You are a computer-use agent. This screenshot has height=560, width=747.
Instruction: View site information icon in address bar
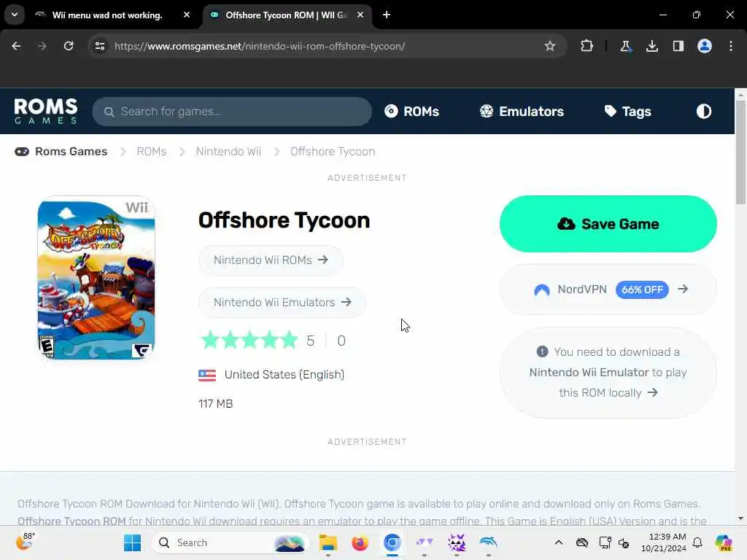click(x=100, y=46)
